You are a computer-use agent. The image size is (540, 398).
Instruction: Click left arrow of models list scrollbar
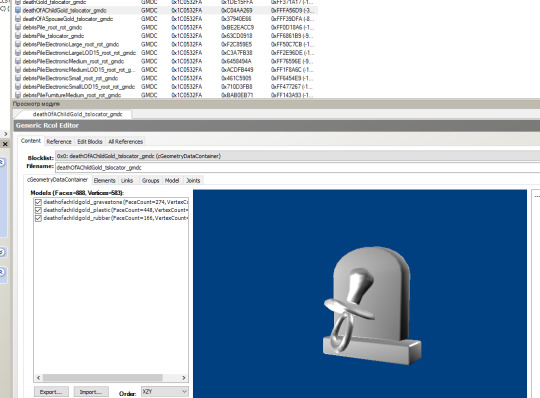pos(38,378)
